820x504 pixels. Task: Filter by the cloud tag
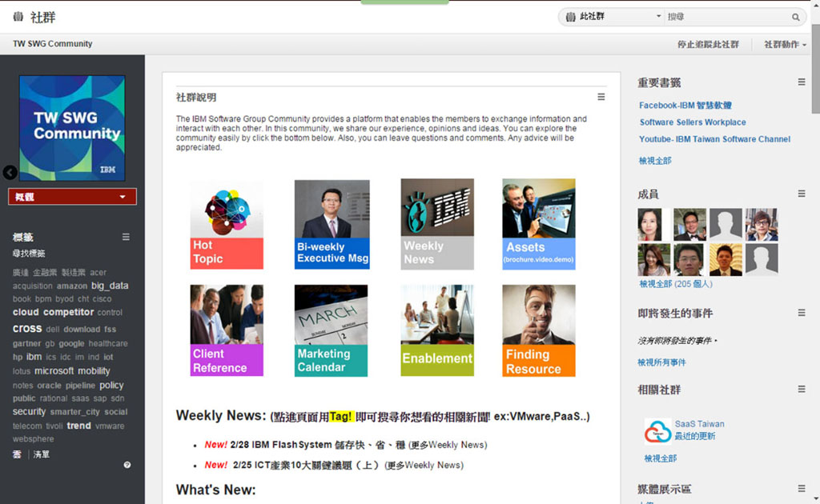(x=26, y=312)
